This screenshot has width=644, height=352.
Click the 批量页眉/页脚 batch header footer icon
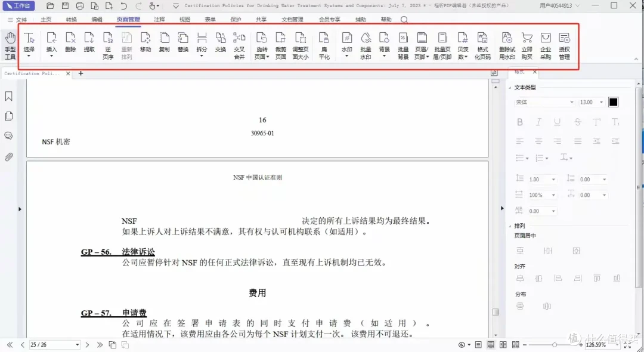(442, 39)
